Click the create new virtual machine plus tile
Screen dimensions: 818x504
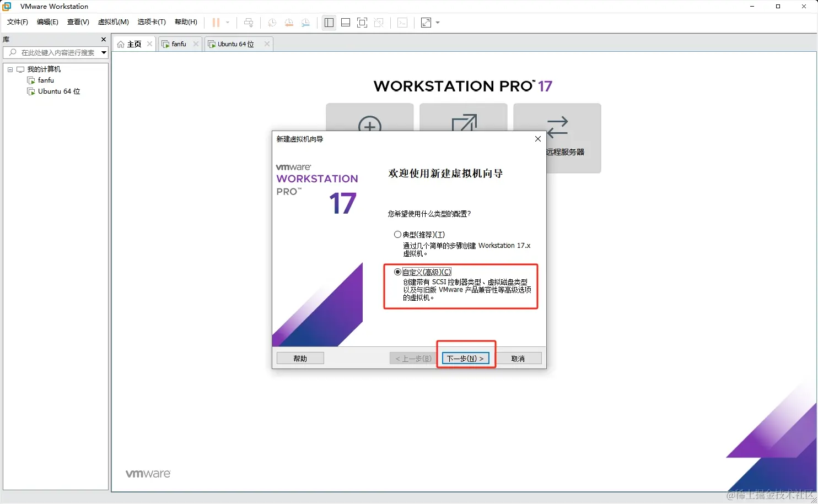point(369,117)
